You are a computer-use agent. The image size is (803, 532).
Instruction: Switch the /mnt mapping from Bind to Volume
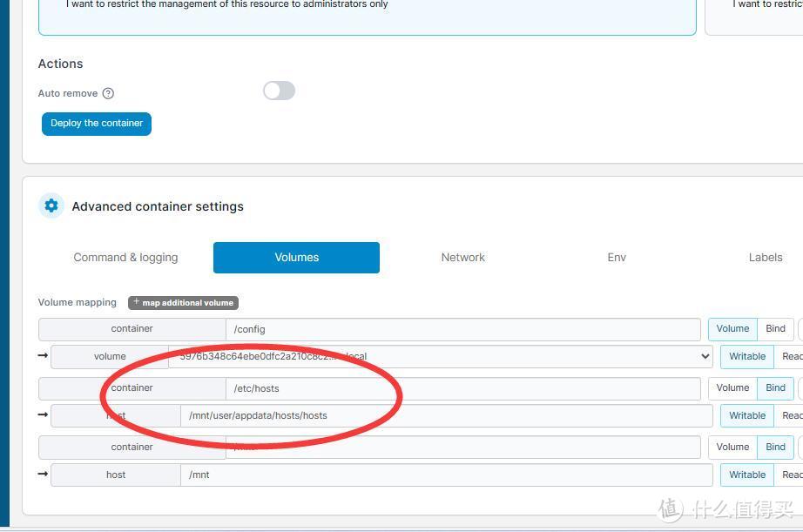pyautogui.click(x=732, y=447)
